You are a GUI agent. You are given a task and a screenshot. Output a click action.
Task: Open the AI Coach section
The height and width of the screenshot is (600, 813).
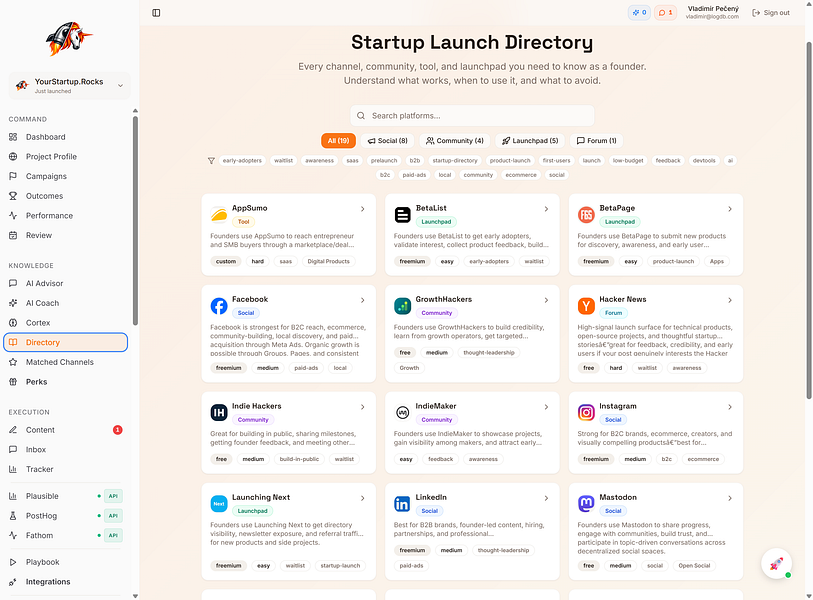pos(65,303)
